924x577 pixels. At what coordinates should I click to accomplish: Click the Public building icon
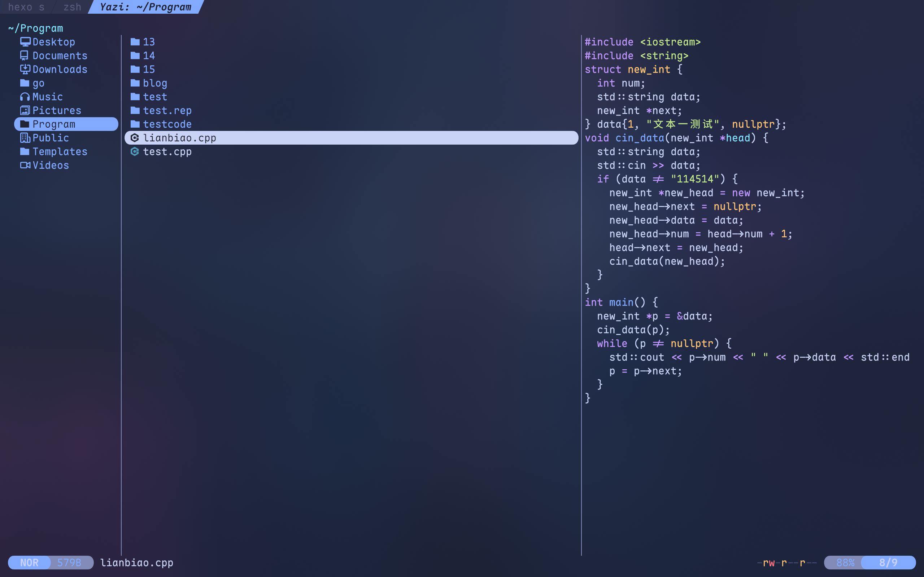(x=25, y=138)
